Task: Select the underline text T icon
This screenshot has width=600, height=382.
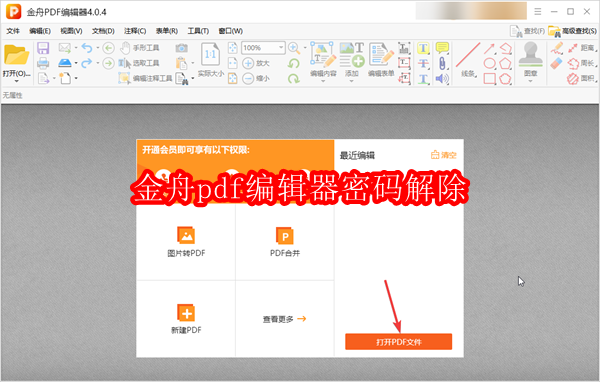Action: click(x=423, y=78)
